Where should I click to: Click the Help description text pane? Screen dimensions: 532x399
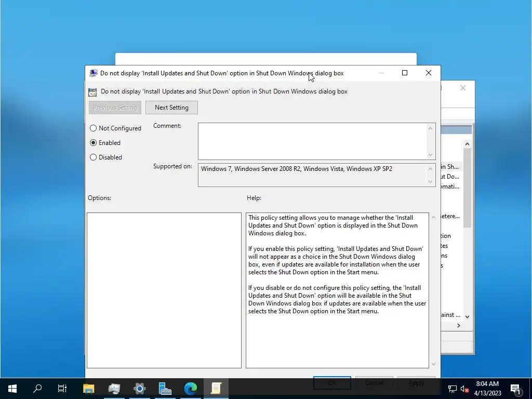(x=337, y=290)
